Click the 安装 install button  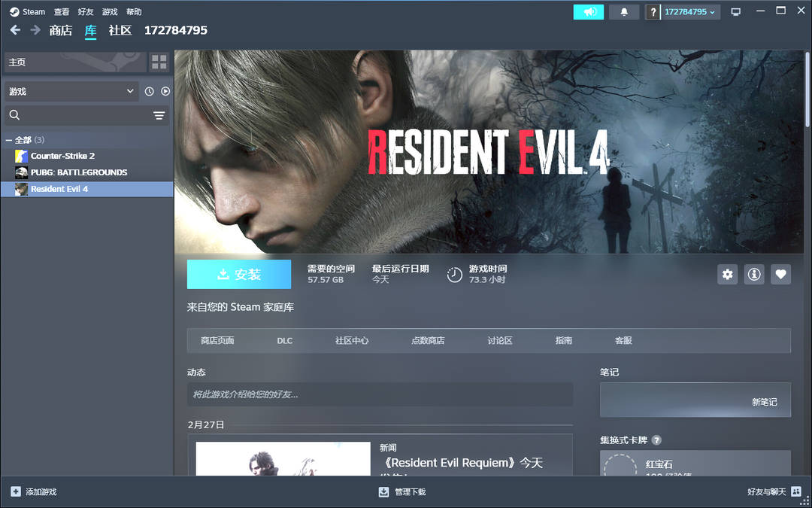238,275
